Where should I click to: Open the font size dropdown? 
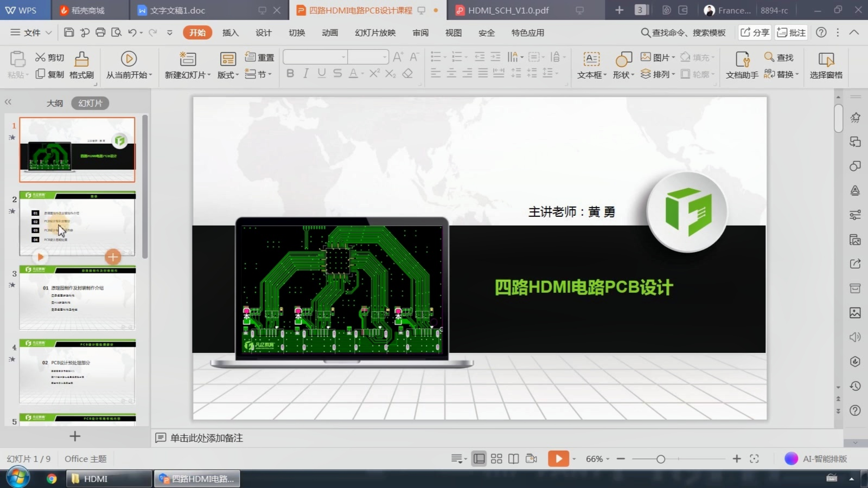(385, 57)
